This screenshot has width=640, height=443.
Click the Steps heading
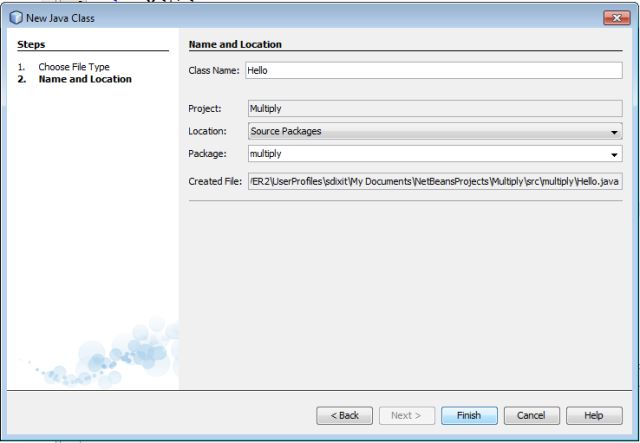pos(31,45)
